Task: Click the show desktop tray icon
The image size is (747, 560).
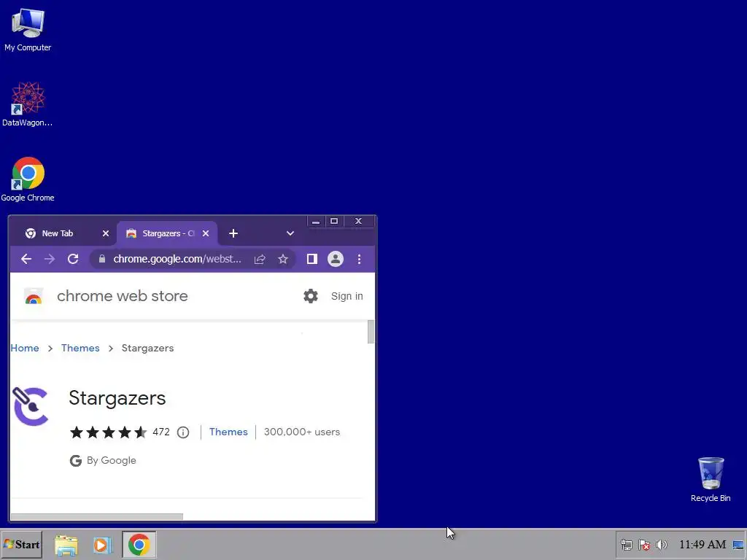Action: point(738,545)
